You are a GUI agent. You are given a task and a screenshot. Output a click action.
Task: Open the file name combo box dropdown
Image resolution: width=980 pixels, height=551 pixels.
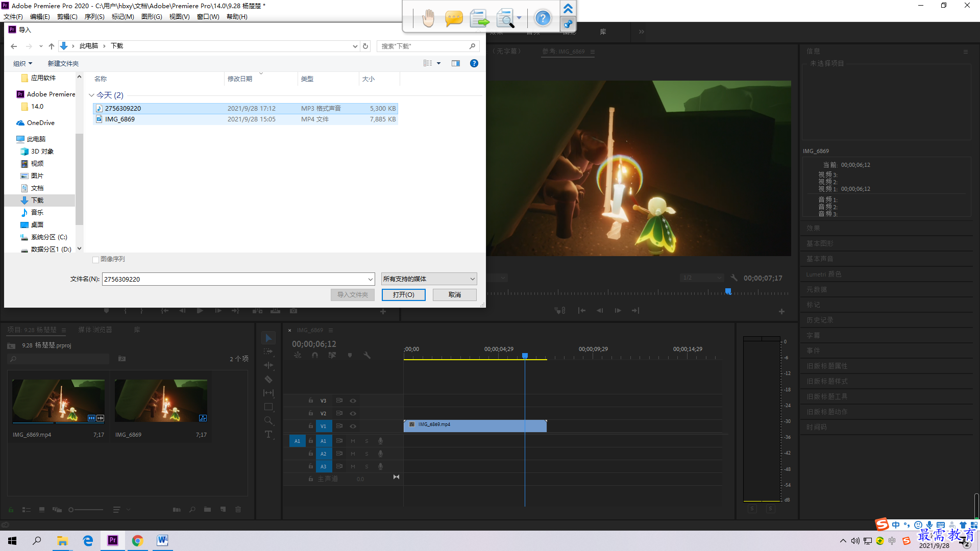[x=371, y=279]
